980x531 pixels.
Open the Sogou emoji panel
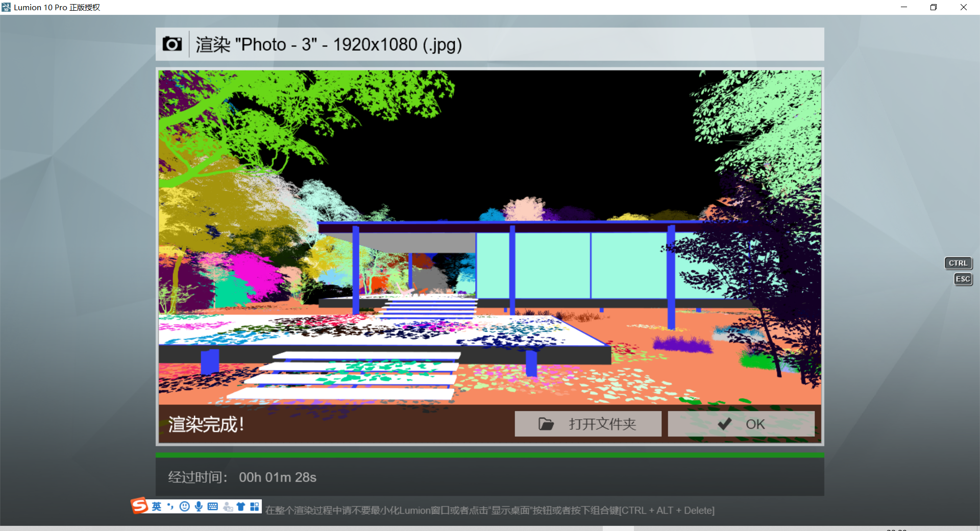point(185,506)
